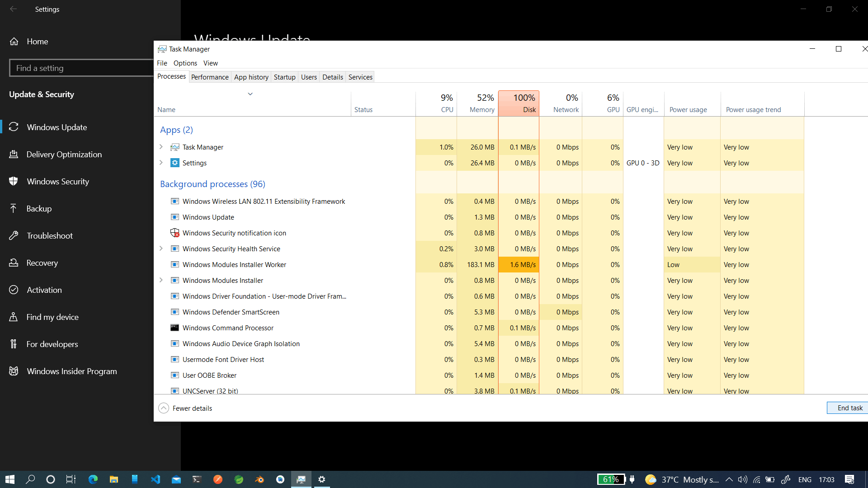
Task: Sort processes by Memory column header
Action: (477, 103)
